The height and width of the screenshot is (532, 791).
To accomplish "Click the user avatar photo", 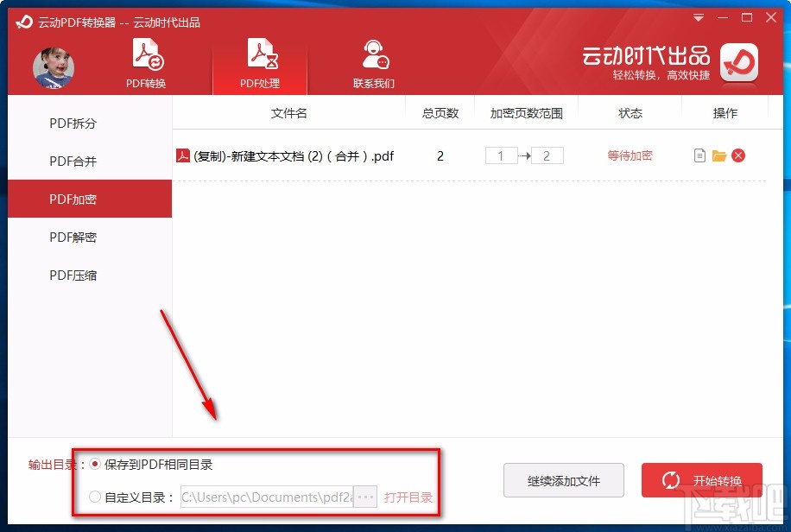I will (x=54, y=68).
